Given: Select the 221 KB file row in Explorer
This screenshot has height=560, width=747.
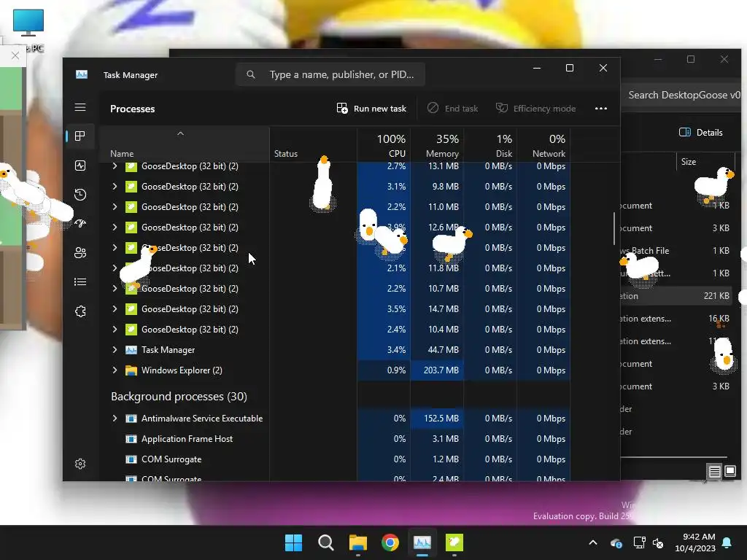Looking at the screenshot, I should pyautogui.click(x=676, y=296).
